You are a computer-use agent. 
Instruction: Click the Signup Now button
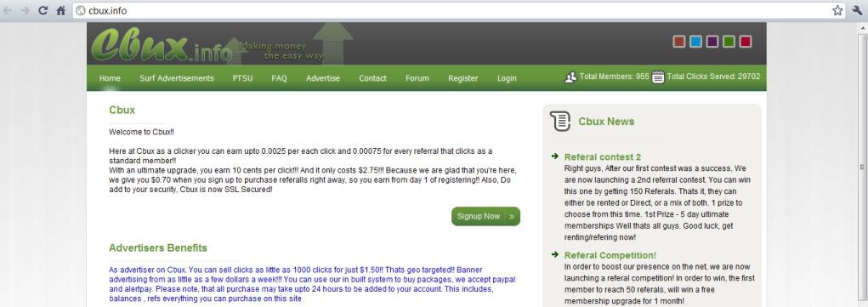pos(485,216)
